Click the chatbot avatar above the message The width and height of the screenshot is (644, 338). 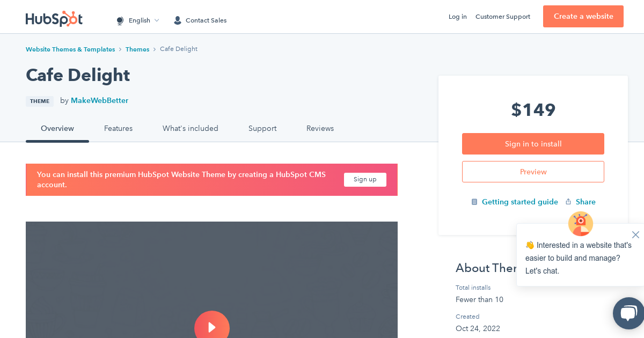tap(580, 224)
